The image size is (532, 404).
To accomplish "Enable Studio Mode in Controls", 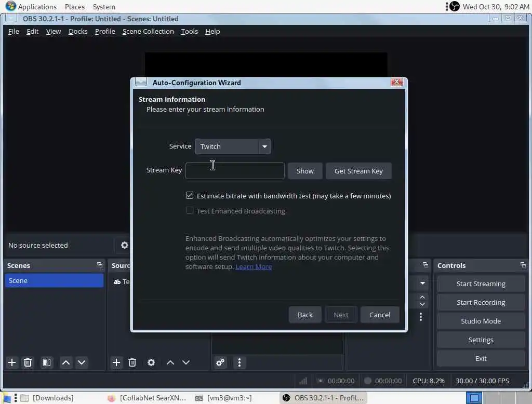I will tap(481, 321).
